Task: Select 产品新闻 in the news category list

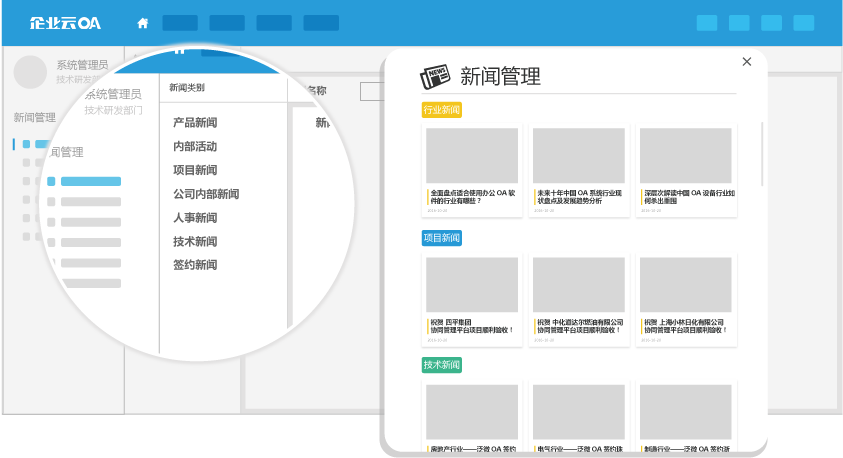Action: [x=195, y=123]
